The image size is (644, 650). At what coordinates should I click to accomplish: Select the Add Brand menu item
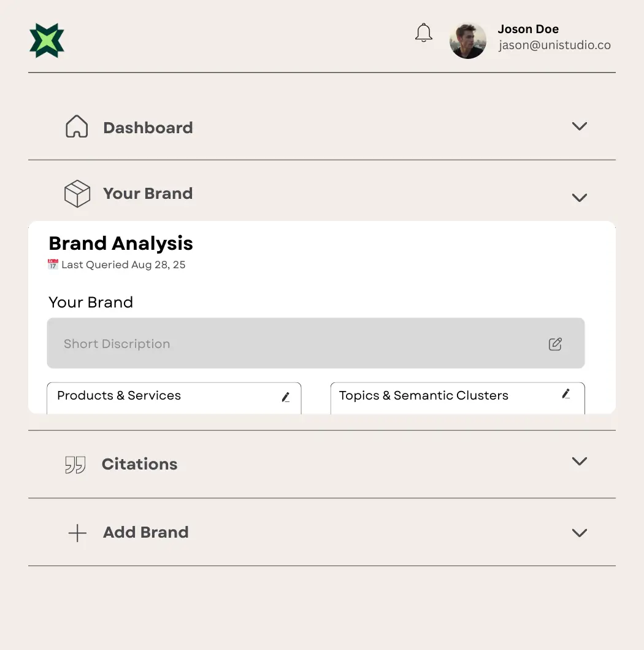[x=145, y=532]
